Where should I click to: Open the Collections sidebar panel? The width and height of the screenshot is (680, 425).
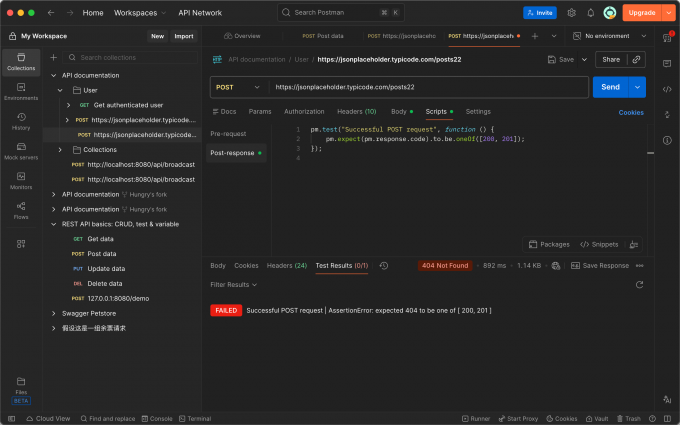[21, 62]
